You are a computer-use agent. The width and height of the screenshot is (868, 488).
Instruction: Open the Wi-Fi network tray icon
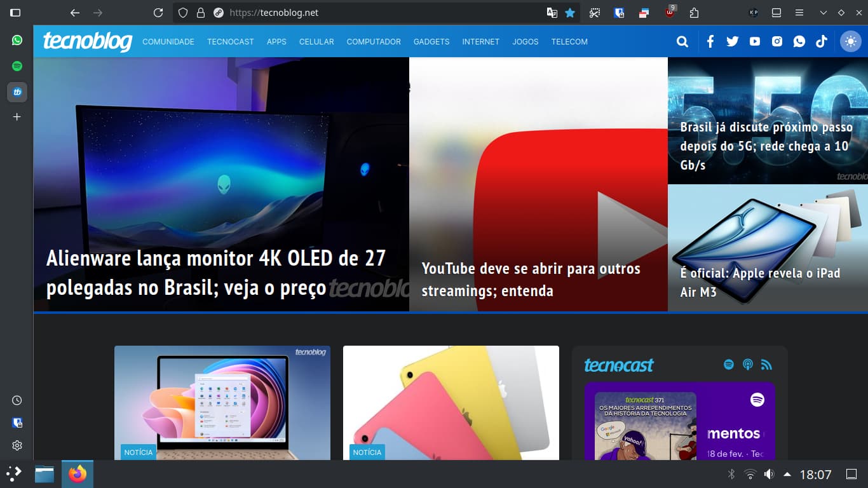(x=750, y=474)
